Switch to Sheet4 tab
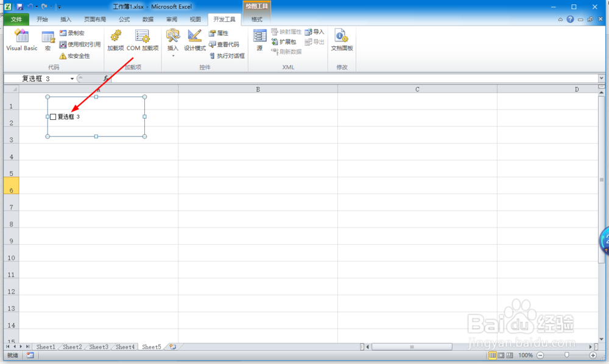 point(125,347)
